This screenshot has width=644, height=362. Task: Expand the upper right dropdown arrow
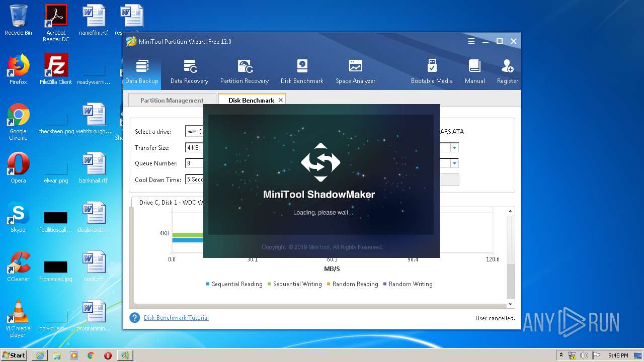coord(454,147)
